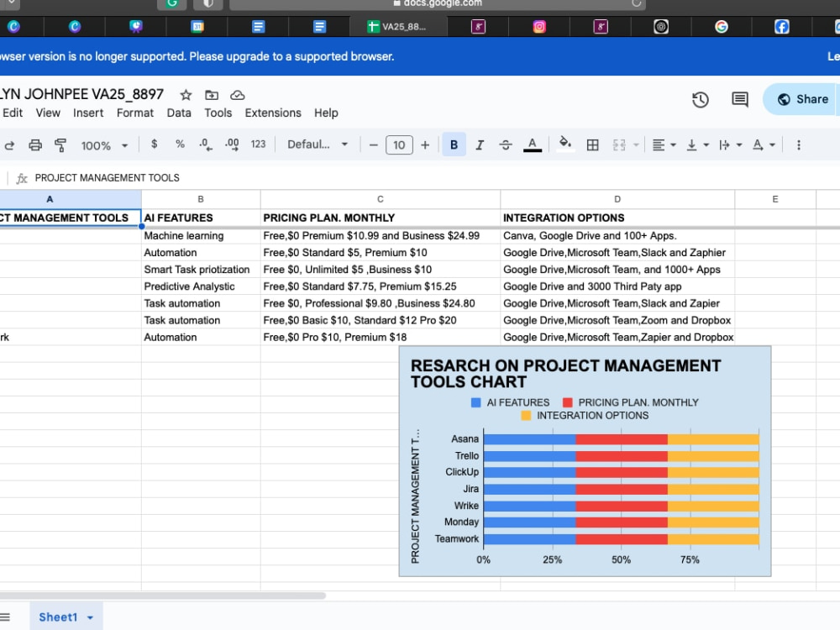Switch to VA25_88 browser tab
This screenshot has width=840, height=630.
(398, 27)
